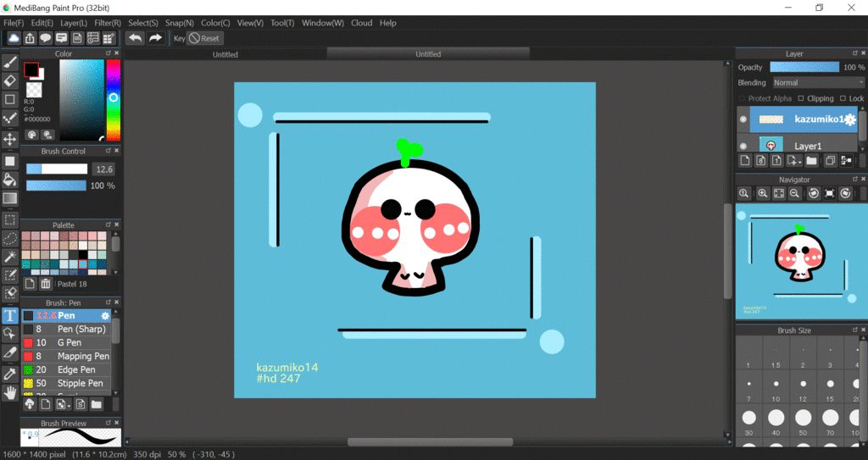Rotate canvas left in Navigator
Screen dimensions: 868x460
pos(813,193)
